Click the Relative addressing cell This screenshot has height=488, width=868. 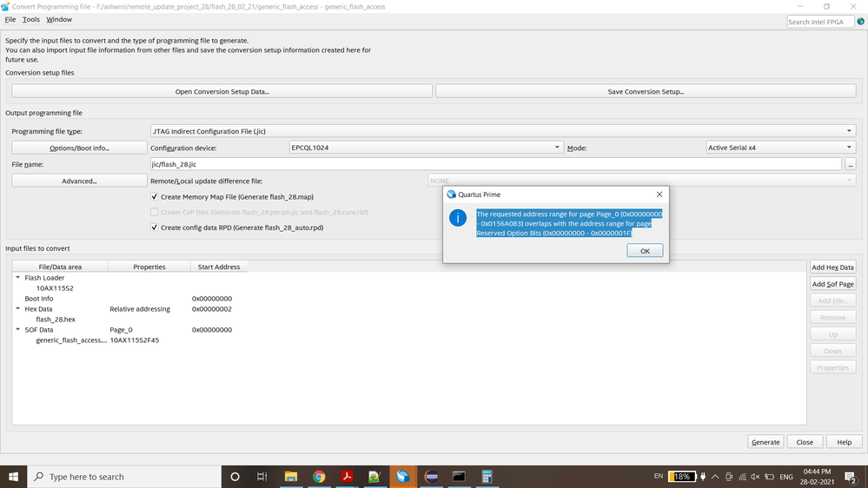pyautogui.click(x=140, y=309)
